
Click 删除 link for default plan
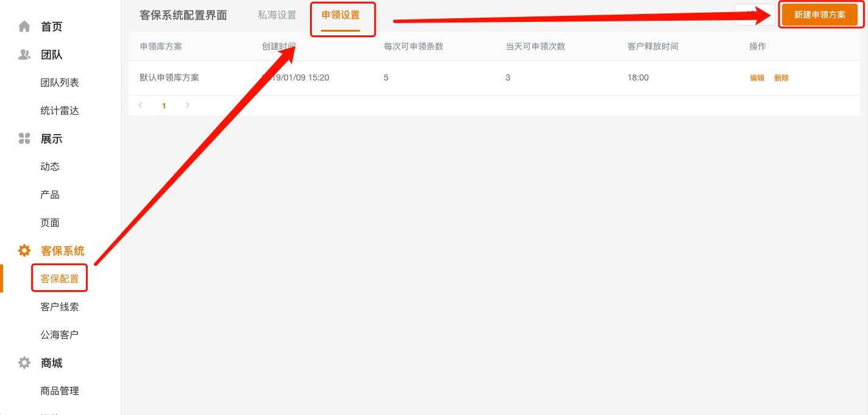click(x=782, y=78)
